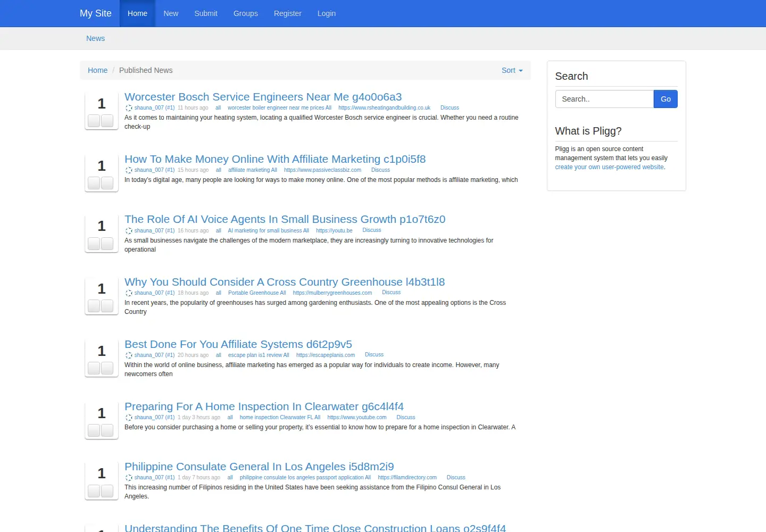
Task: Click avatar icon on Cross Country Greenhouse post
Action: (x=129, y=293)
